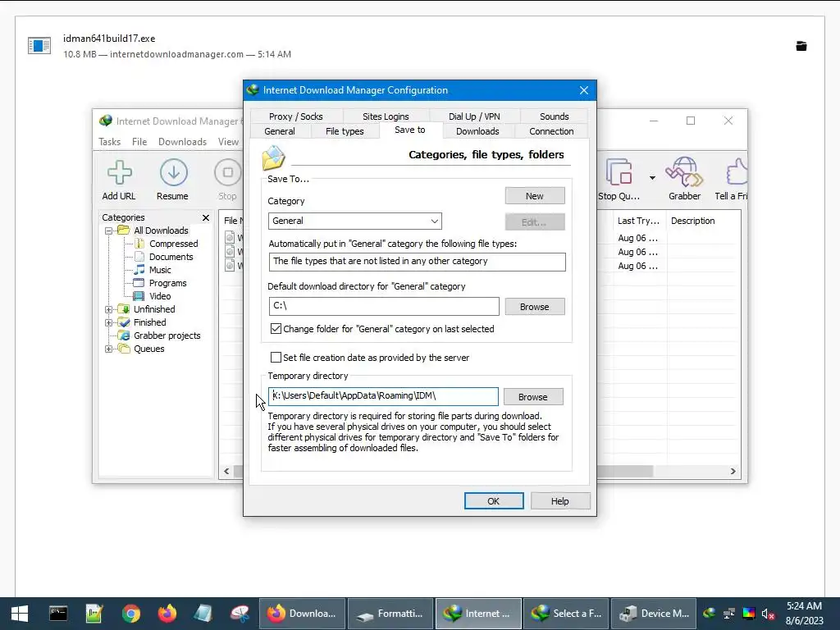This screenshot has width=840, height=630.
Task: Click the horizontal scrollbar right arrow
Action: click(733, 472)
